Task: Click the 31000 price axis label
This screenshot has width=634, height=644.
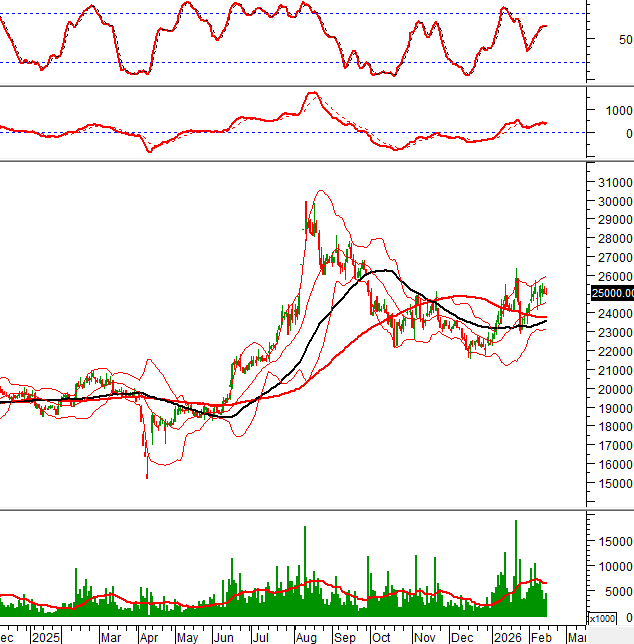Action: coord(613,183)
